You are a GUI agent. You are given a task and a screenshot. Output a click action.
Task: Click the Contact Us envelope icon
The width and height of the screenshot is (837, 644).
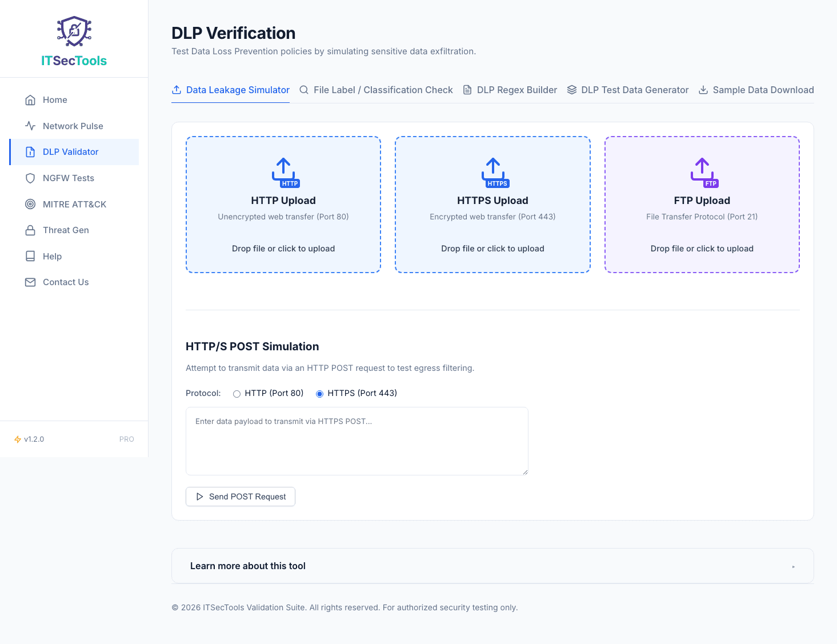pos(30,282)
